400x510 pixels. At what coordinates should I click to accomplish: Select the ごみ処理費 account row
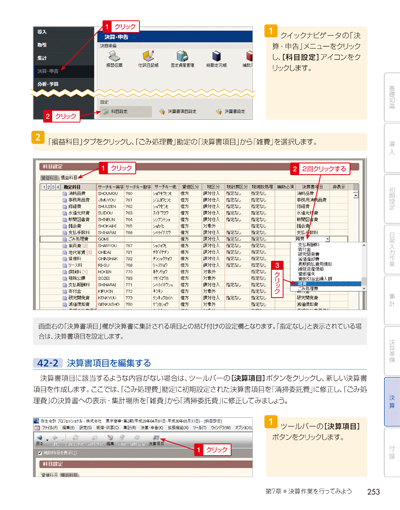[x=193, y=239]
